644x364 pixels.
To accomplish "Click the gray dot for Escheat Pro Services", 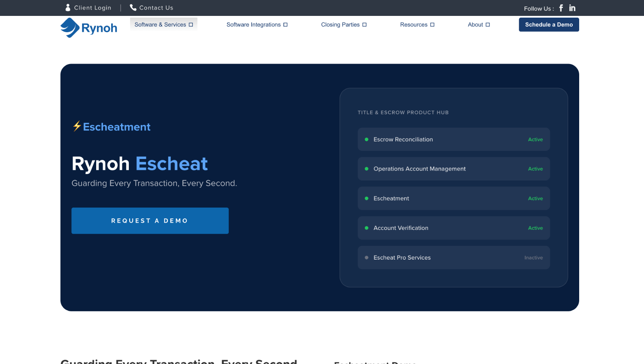I will coord(367,257).
